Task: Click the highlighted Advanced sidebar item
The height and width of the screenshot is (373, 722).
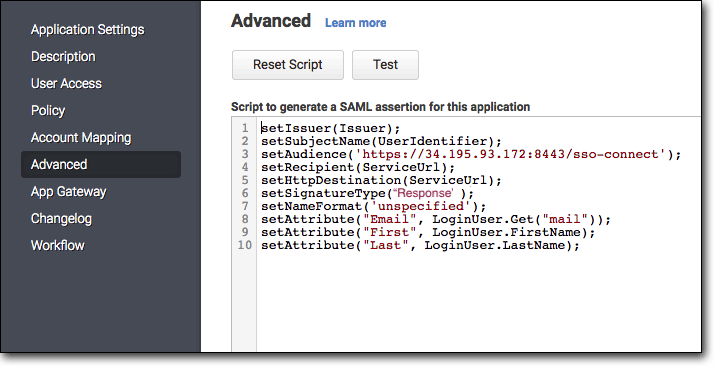Action: (101, 164)
